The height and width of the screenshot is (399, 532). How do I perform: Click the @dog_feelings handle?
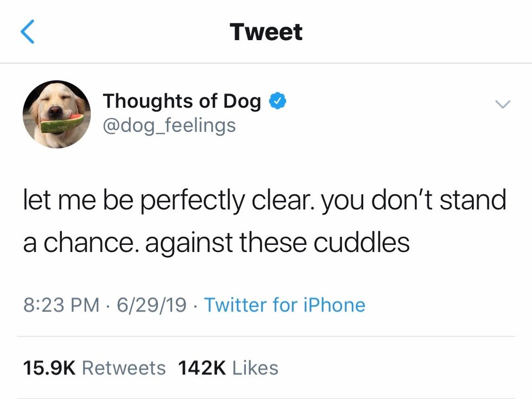tap(169, 125)
